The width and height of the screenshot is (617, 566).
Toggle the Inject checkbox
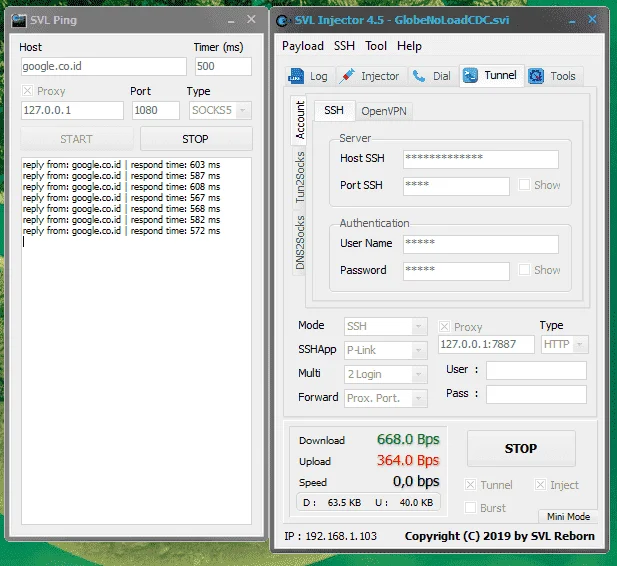[540, 485]
